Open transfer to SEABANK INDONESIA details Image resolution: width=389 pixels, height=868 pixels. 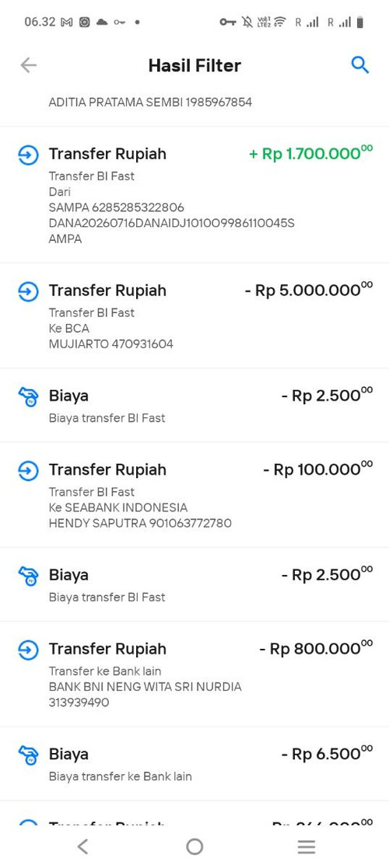pyautogui.click(x=194, y=495)
